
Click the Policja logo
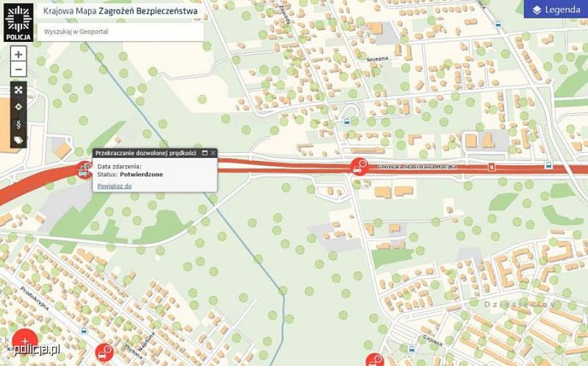[18, 22]
